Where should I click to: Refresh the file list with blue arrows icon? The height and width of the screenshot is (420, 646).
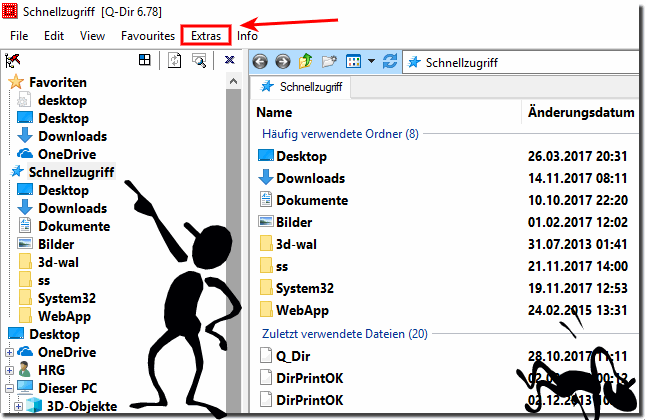pos(390,61)
